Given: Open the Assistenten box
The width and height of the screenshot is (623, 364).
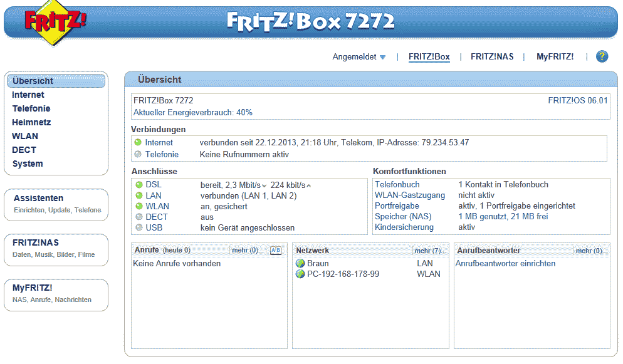Looking at the screenshot, I should [56, 205].
